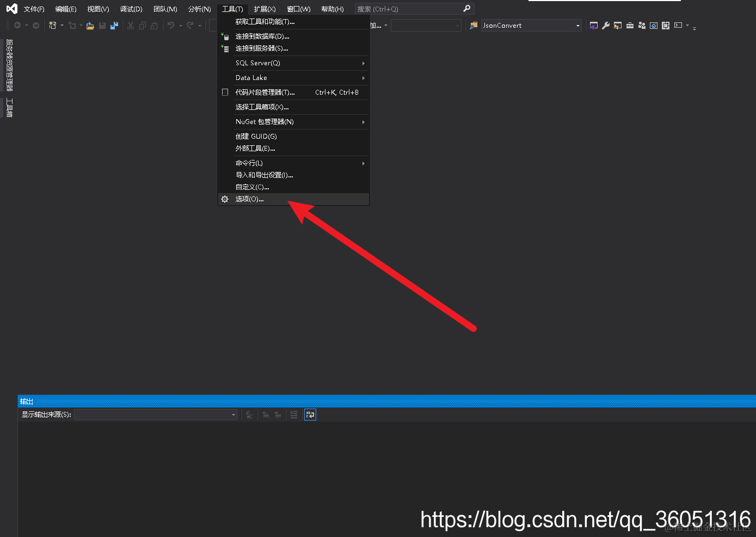Open the 窗口(W) menu
The image size is (756, 537).
pos(299,9)
